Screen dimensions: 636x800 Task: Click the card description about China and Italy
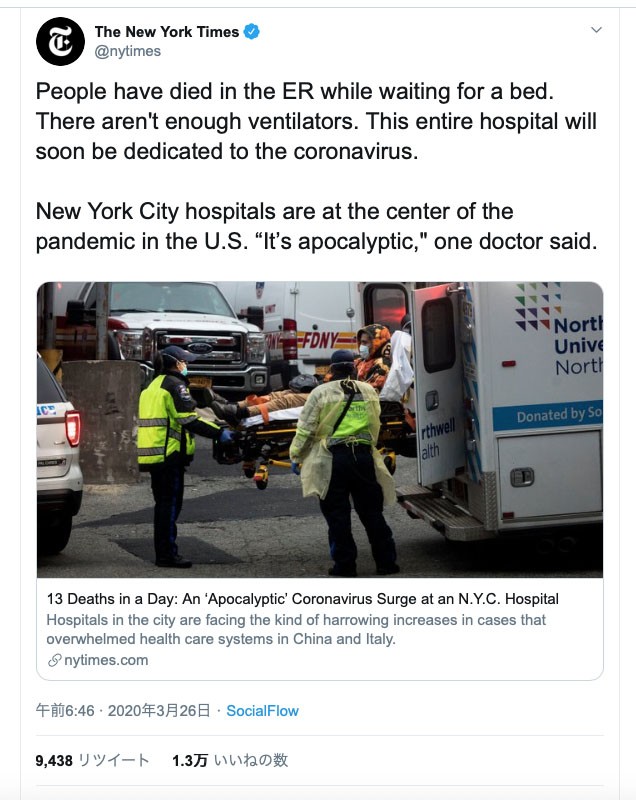coord(296,629)
